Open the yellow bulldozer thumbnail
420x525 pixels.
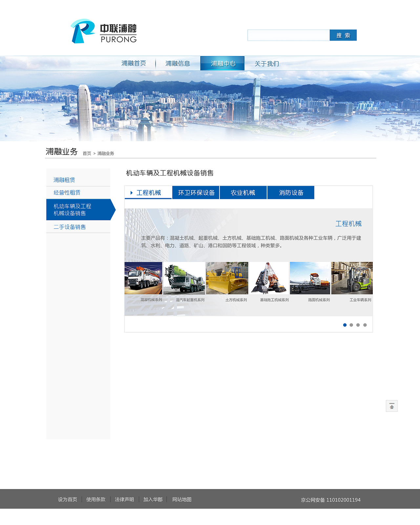(x=227, y=278)
